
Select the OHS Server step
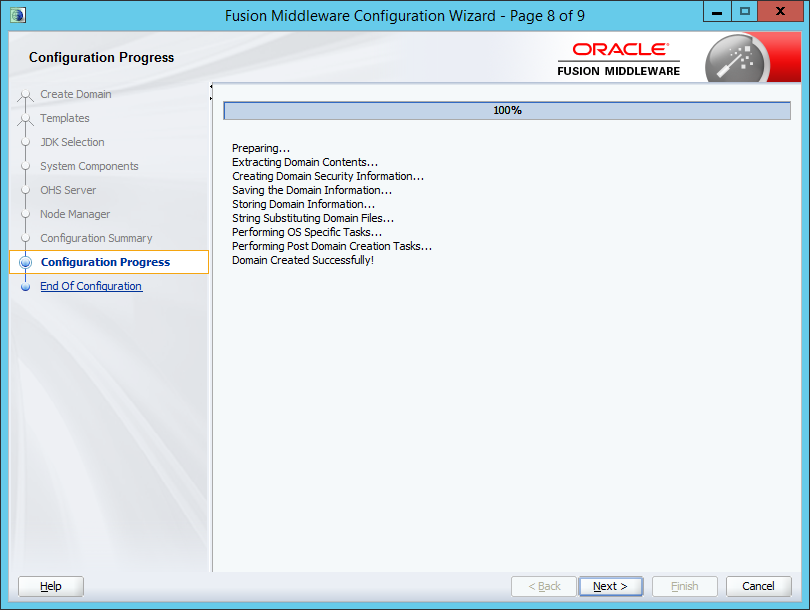pos(68,190)
